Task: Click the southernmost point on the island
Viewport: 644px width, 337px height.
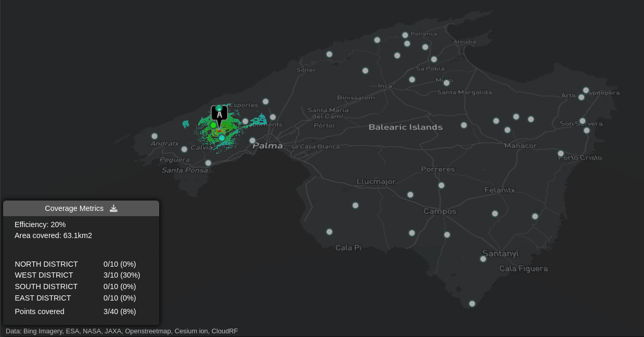Action: (x=472, y=304)
